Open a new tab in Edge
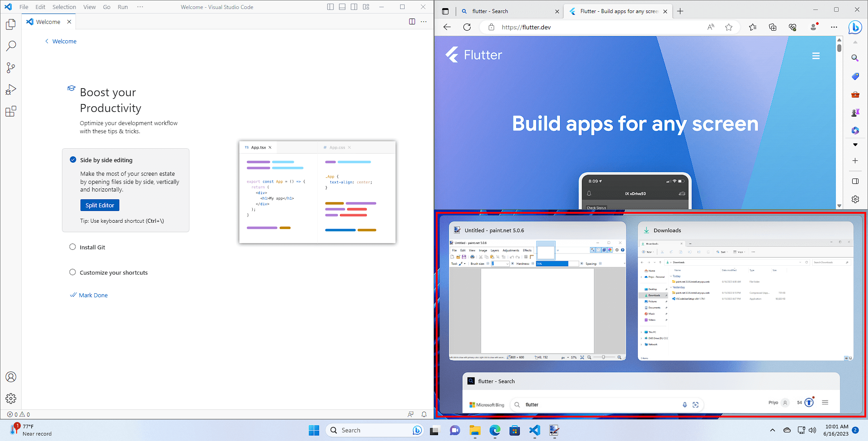Viewport: 868px width, 441px height. click(680, 11)
